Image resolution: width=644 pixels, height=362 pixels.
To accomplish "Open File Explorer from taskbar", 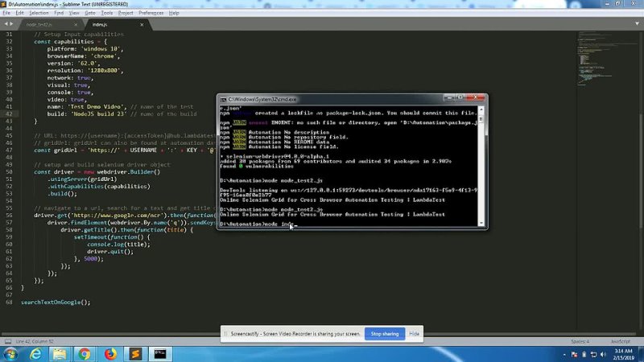I will tap(60, 354).
